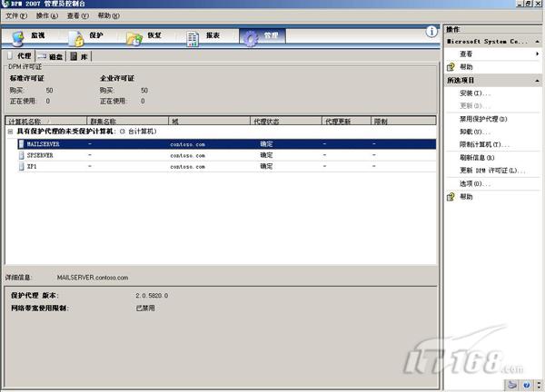Click the SPSERVER computer icon

(x=22, y=155)
